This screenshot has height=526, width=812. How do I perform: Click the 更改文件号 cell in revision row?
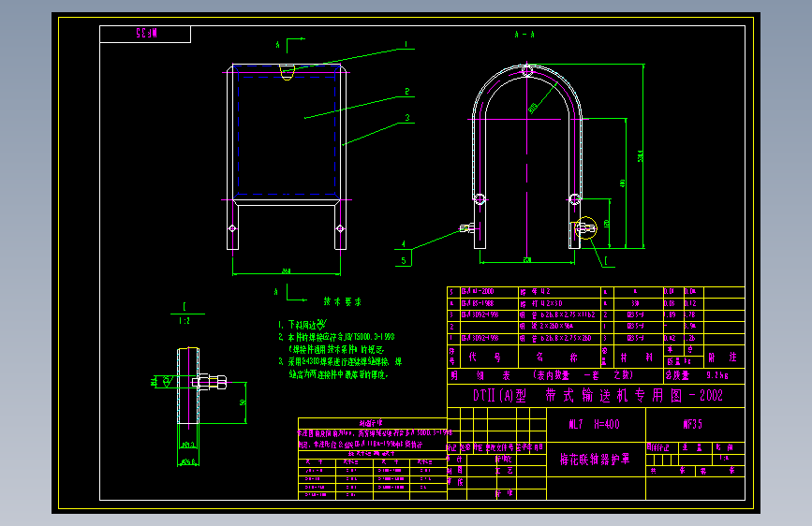(500, 447)
